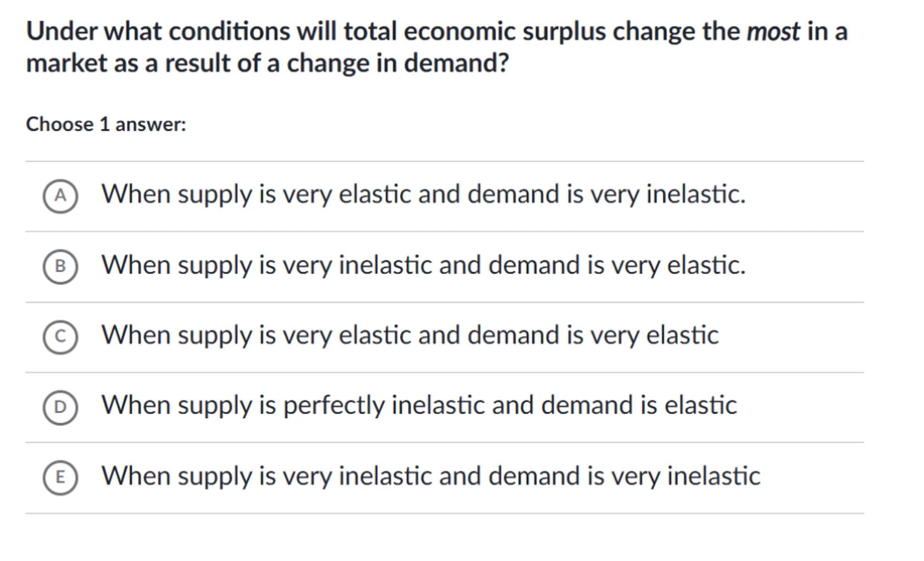Select radio button E
The image size is (924, 561).
pyautogui.click(x=60, y=477)
